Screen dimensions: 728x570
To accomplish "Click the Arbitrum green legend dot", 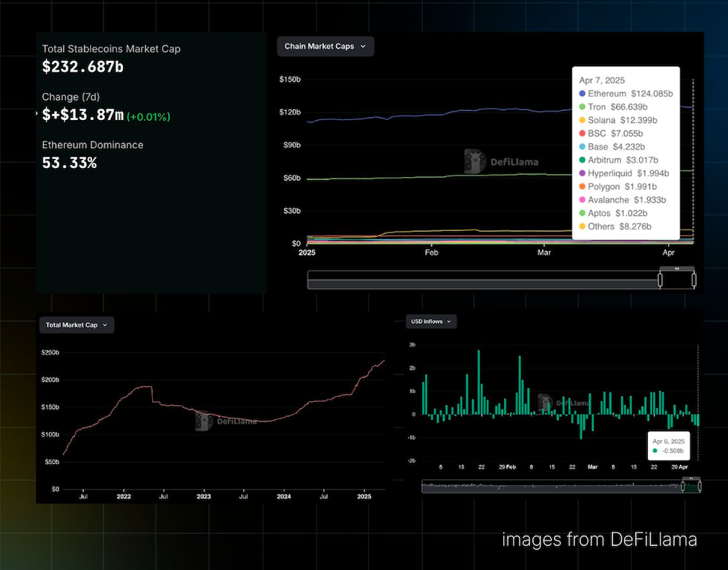I will (x=582, y=160).
